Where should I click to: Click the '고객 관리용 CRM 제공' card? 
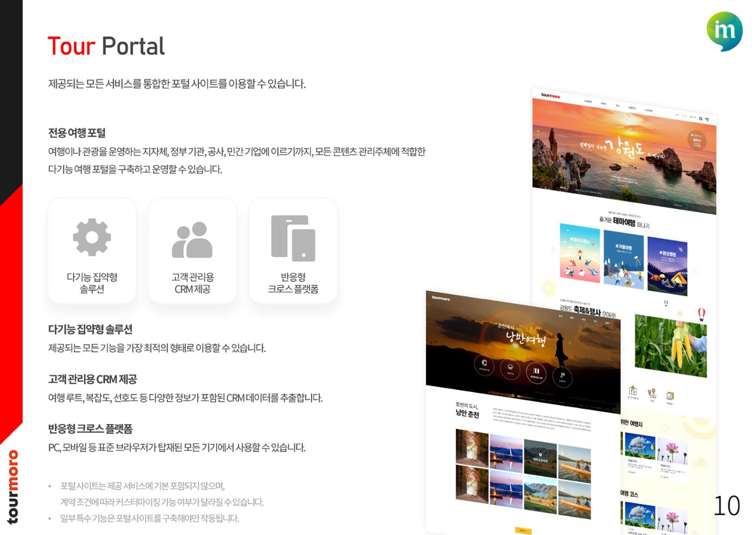coord(192,250)
